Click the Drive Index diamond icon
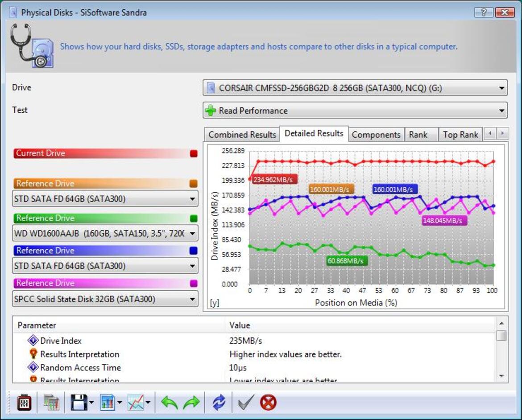 click(x=33, y=341)
